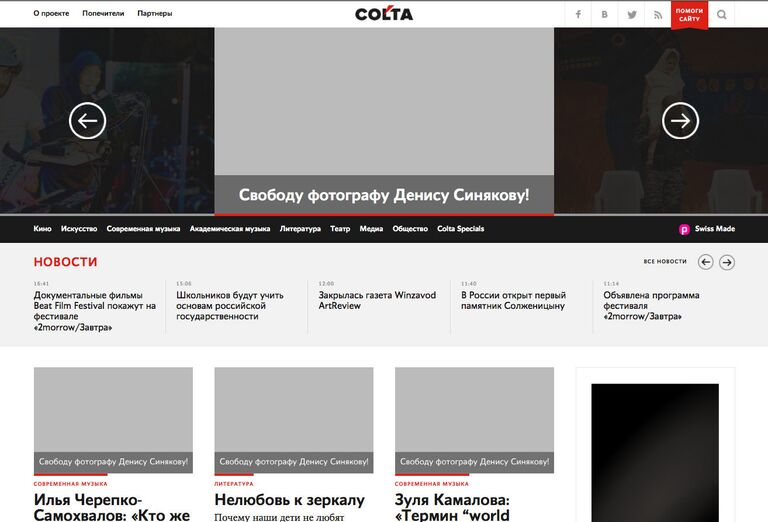Click the 12:00 news timestamp
768x522 pixels.
326,284
